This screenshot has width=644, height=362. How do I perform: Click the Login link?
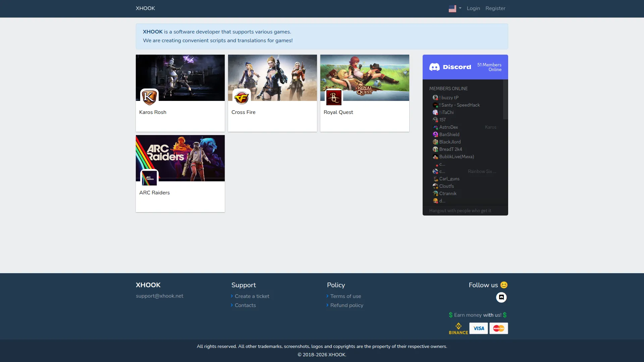tap(473, 8)
